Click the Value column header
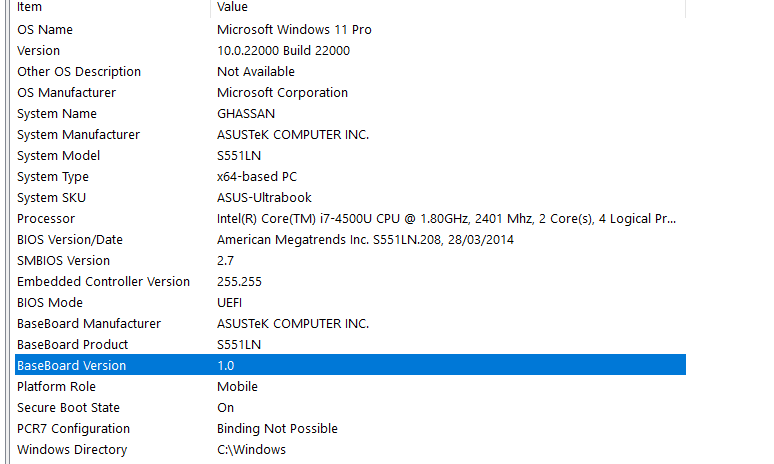774x464 pixels. (x=448, y=7)
